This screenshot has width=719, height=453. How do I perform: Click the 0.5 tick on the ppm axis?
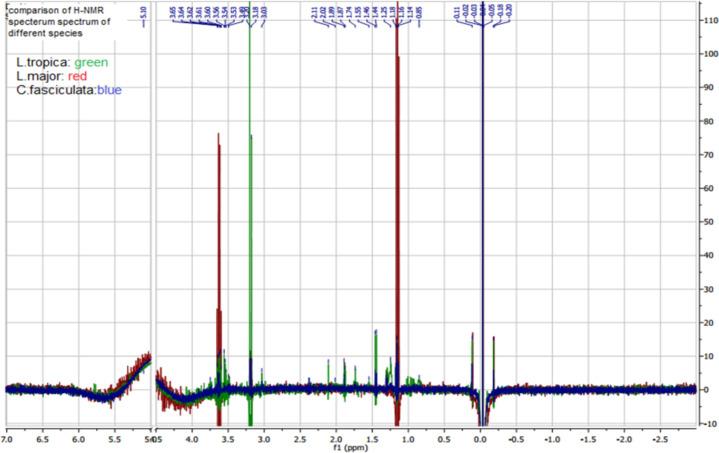[444, 439]
